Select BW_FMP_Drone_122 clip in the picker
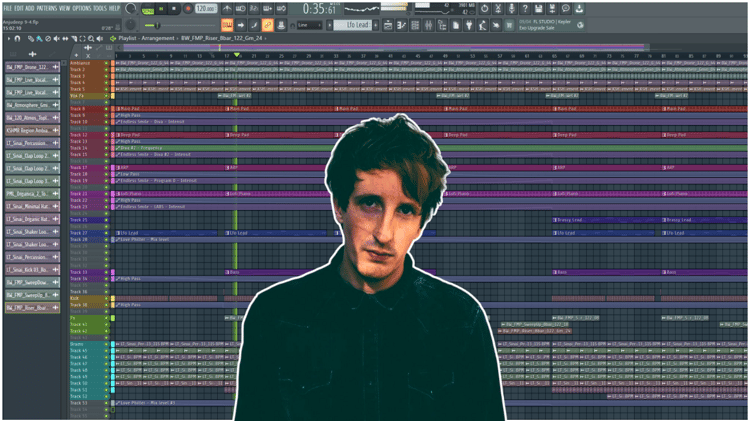 32,67
